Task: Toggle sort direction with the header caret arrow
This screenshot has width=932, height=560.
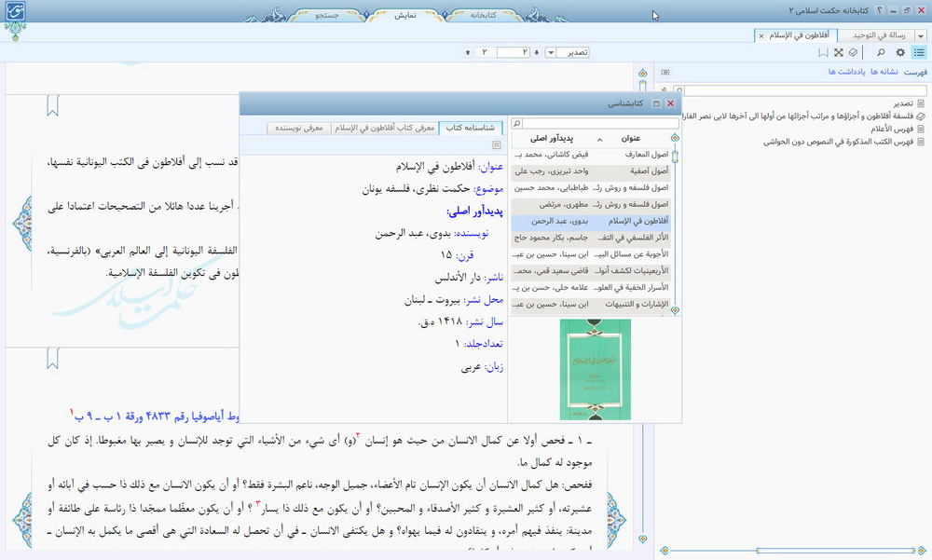Action: tap(599, 139)
